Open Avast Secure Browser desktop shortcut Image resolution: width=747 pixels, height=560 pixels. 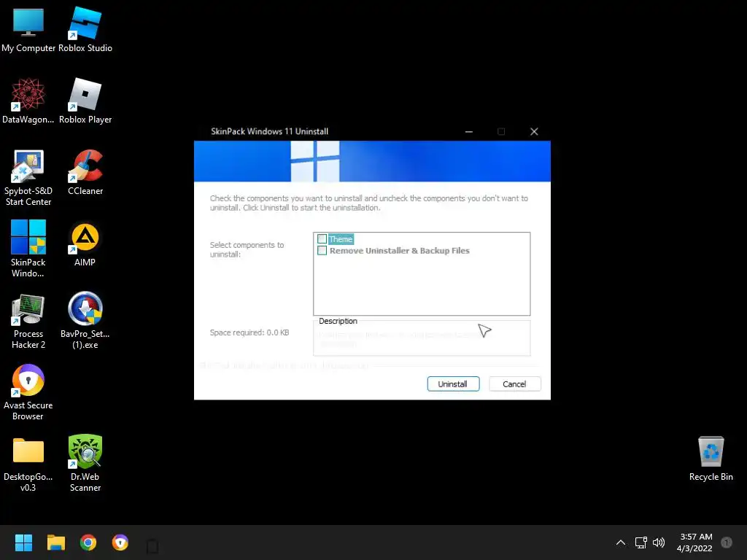tap(28, 392)
